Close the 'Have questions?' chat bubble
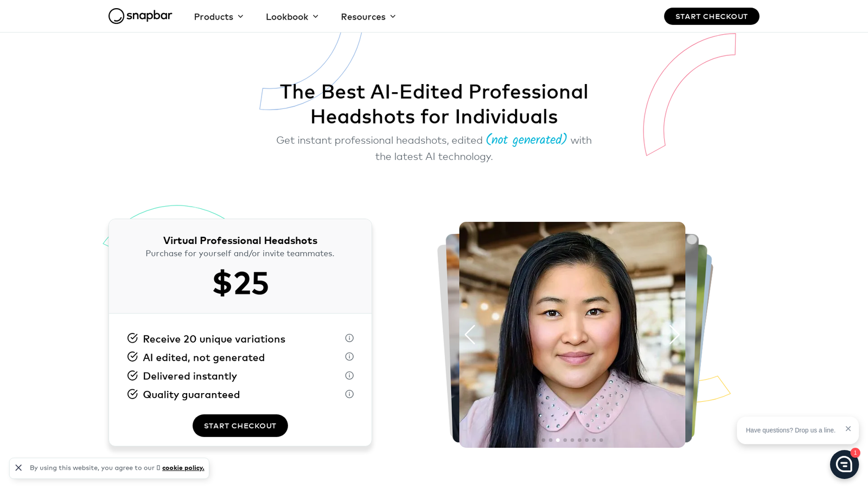 click(x=848, y=429)
